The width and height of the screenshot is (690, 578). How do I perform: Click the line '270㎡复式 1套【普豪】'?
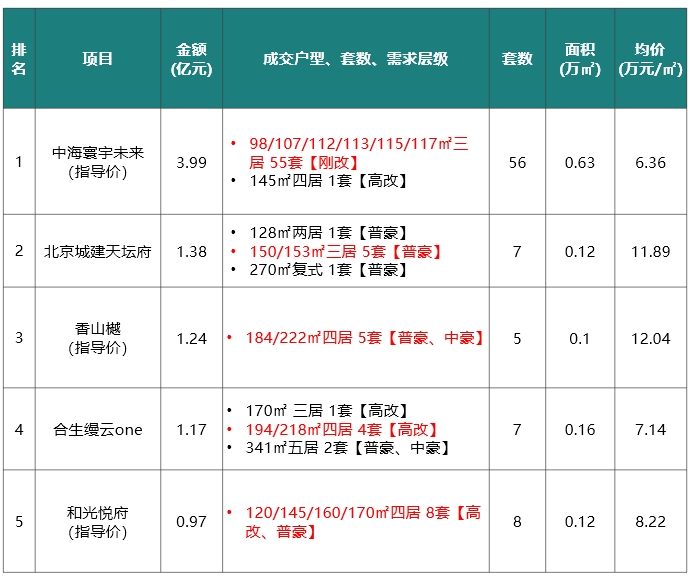[330, 269]
